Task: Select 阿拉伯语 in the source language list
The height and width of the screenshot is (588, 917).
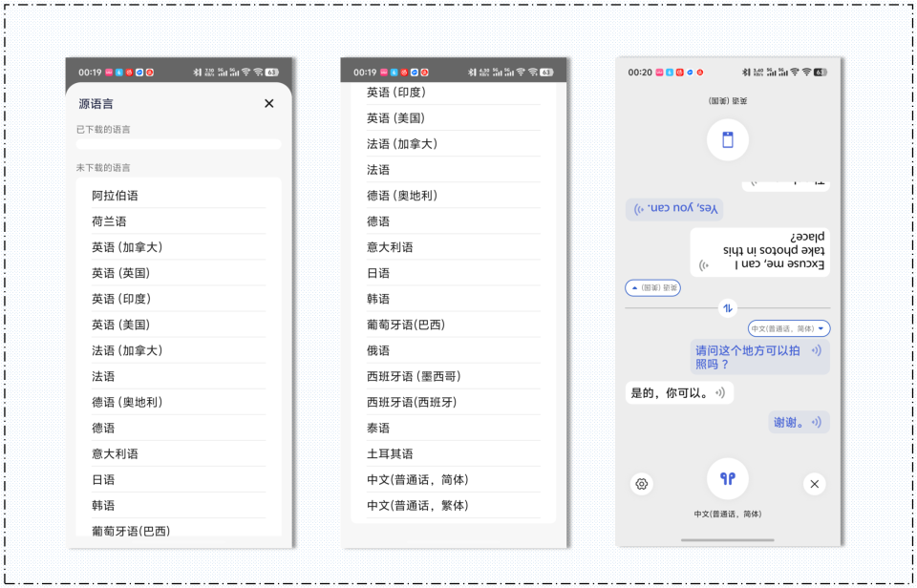Action: tap(179, 196)
